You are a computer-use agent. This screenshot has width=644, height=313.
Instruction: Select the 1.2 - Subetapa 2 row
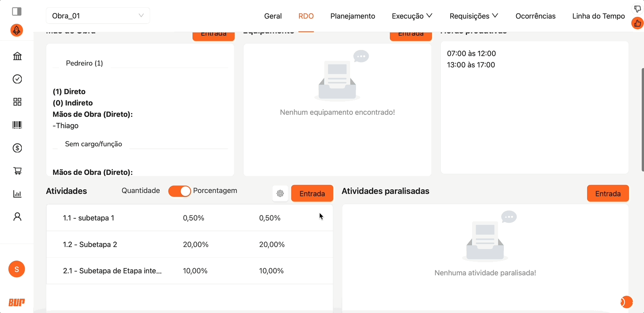(189, 245)
